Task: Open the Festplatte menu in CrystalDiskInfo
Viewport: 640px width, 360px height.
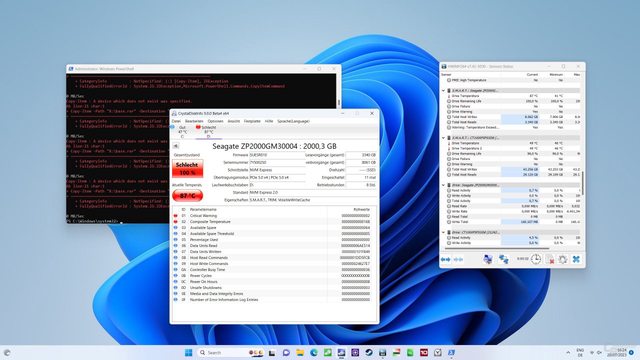Action: click(x=252, y=121)
